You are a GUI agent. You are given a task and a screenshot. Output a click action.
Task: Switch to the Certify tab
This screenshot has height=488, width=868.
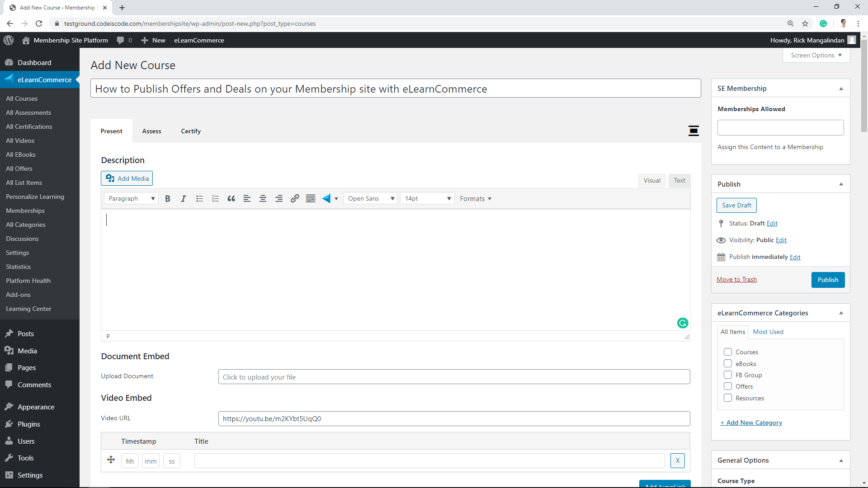(x=191, y=131)
